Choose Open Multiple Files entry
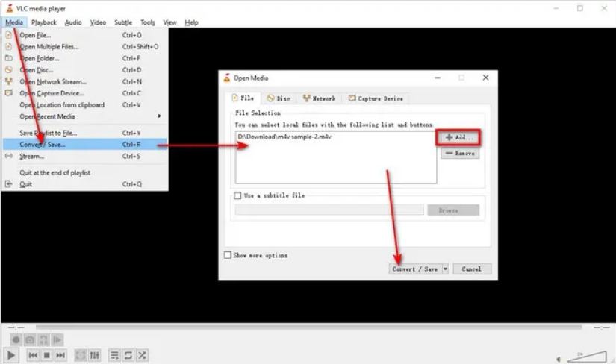 pyautogui.click(x=85, y=47)
